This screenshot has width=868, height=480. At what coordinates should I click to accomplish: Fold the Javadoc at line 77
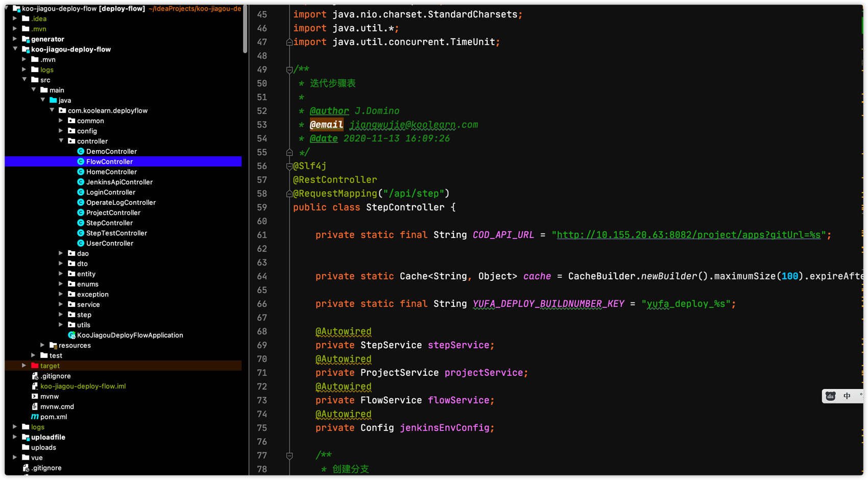tap(290, 455)
